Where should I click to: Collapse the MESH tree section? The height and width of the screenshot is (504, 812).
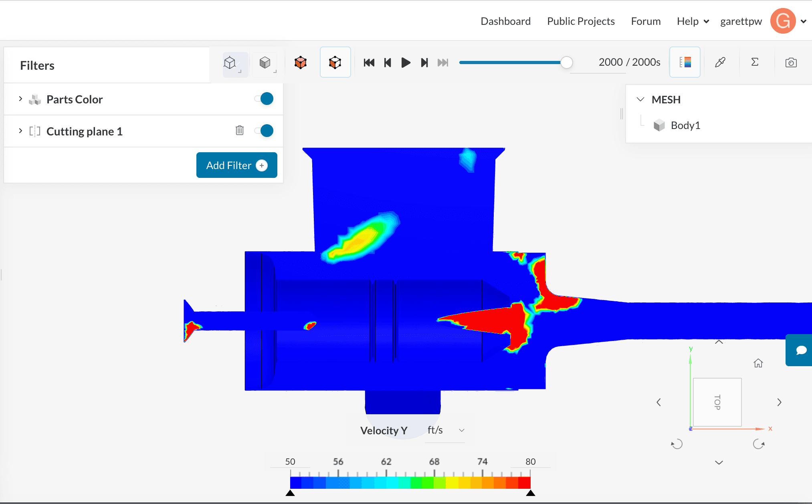pyautogui.click(x=640, y=99)
